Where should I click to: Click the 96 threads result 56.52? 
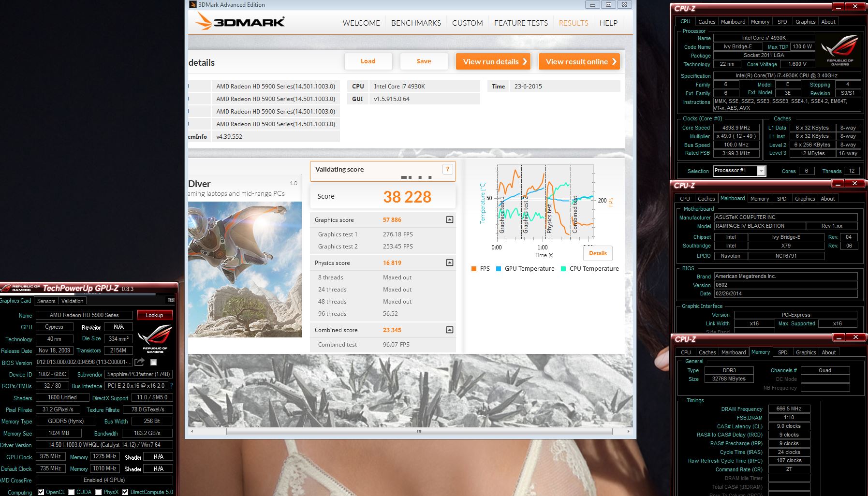(390, 314)
